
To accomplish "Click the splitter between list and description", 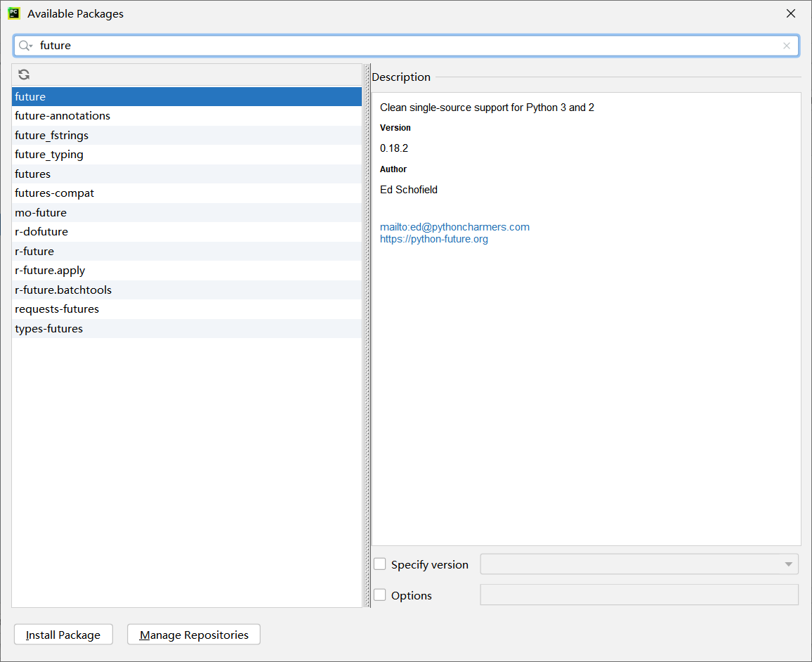I will click(367, 336).
